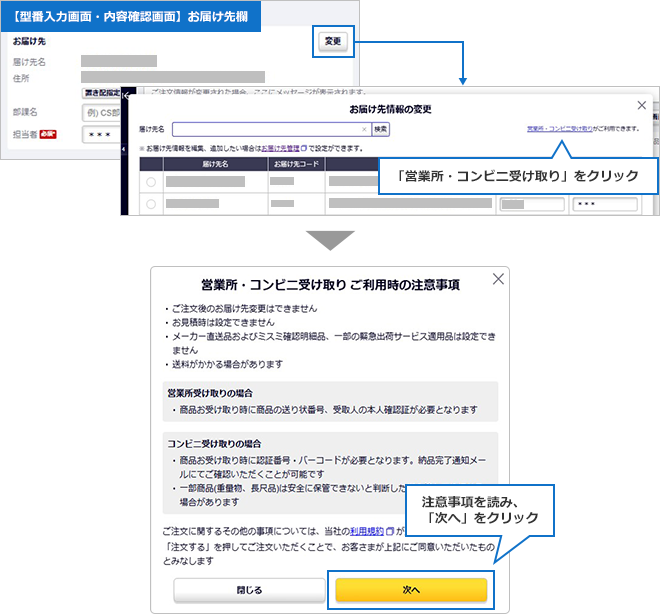Click the collapse arrow icon on dark sidebar

(x=125, y=96)
